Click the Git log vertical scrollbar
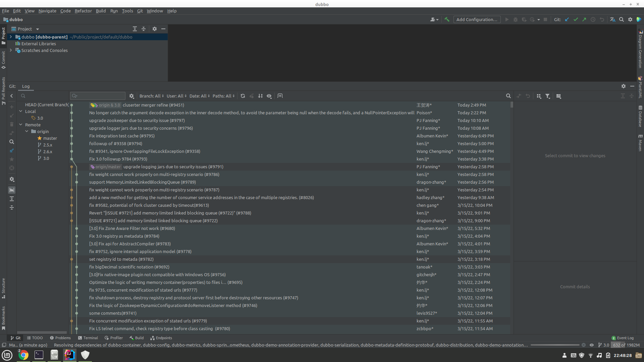Screen dimensions: 644x362 pyautogui.click(x=512, y=105)
